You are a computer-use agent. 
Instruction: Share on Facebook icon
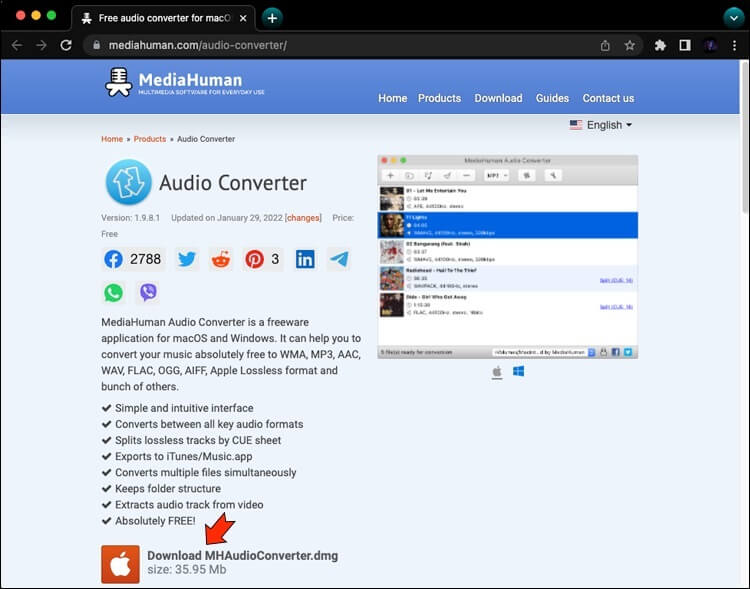[x=113, y=259]
